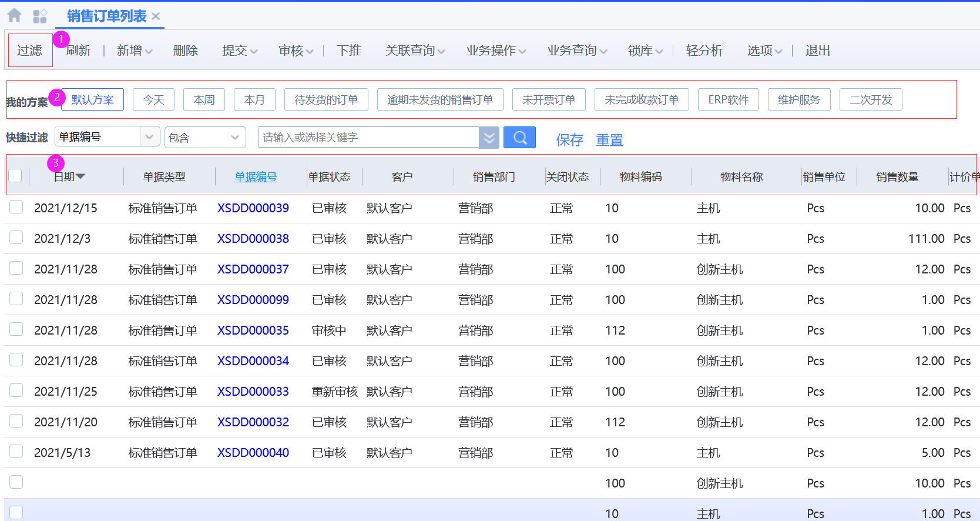Click 删除 in the toolbar
The image size is (980, 521).
[x=186, y=51]
